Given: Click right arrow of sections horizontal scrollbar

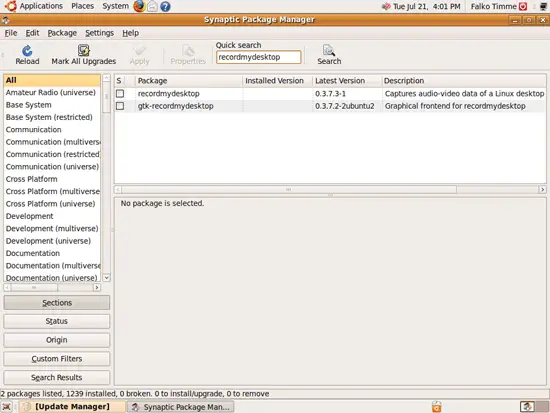Looking at the screenshot, I should 97,287.
